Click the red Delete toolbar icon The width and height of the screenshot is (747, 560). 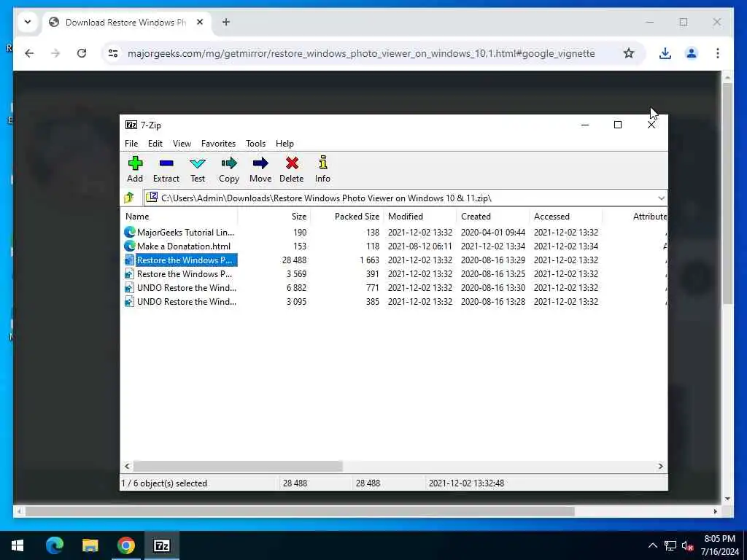pyautogui.click(x=292, y=163)
